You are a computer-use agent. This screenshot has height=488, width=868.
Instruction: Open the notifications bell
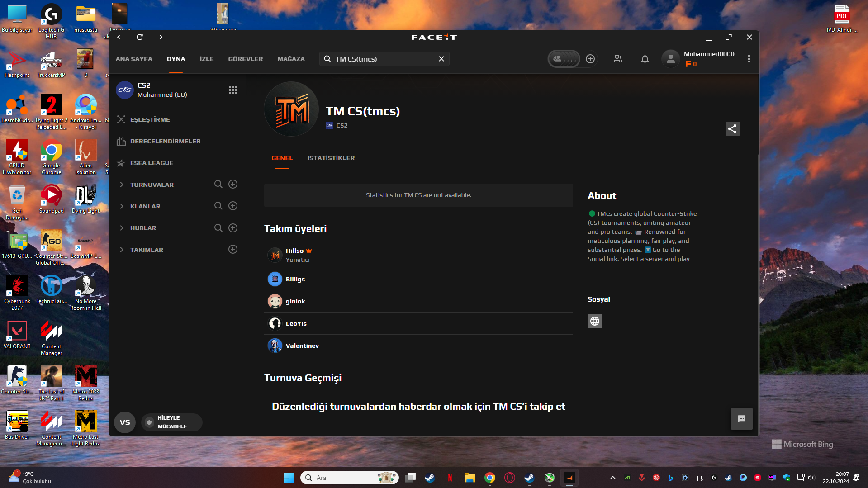pyautogui.click(x=645, y=59)
